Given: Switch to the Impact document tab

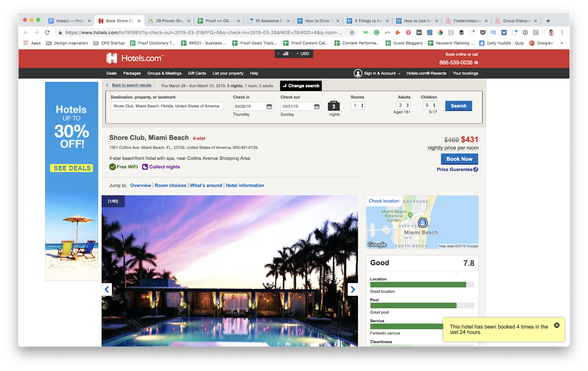Looking at the screenshot, I should (x=69, y=21).
